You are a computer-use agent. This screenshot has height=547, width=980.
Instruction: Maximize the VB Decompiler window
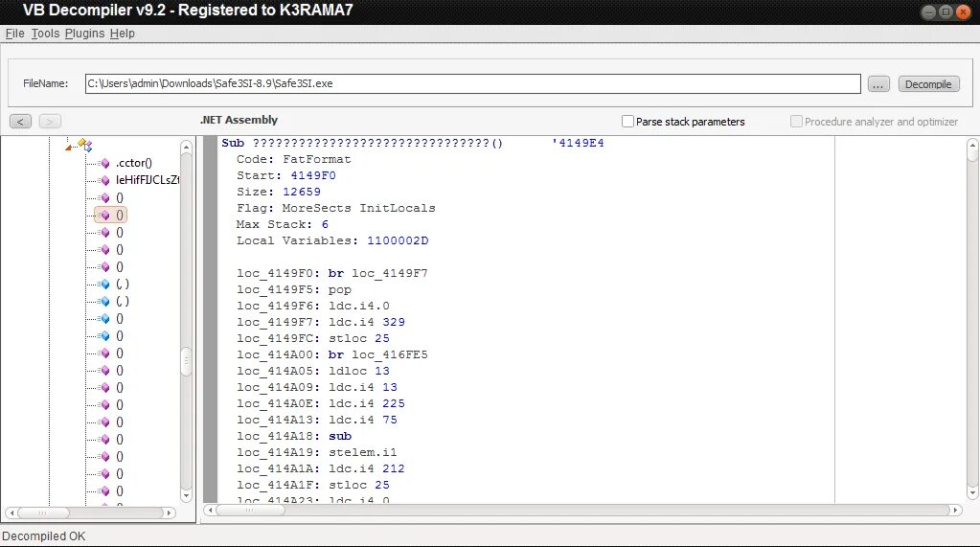click(x=946, y=11)
